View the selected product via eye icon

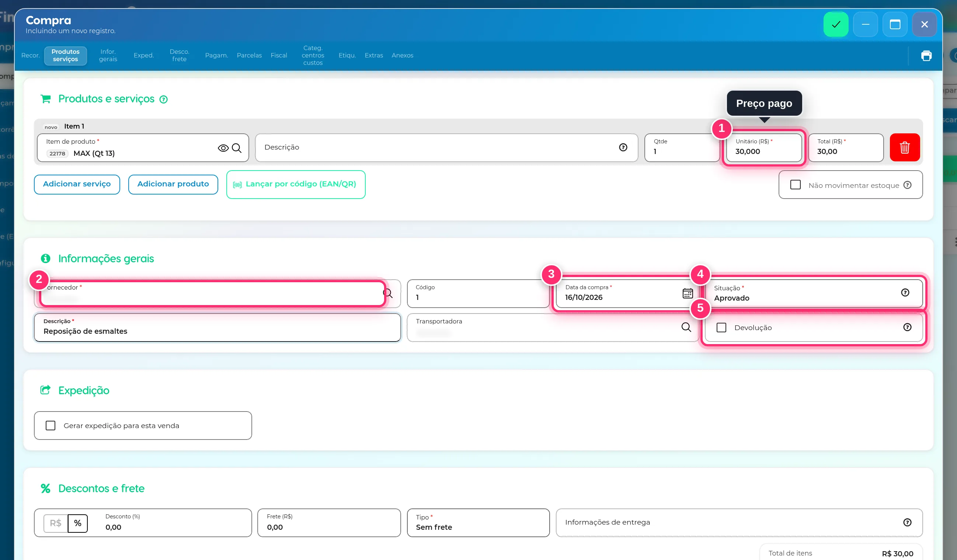click(223, 148)
